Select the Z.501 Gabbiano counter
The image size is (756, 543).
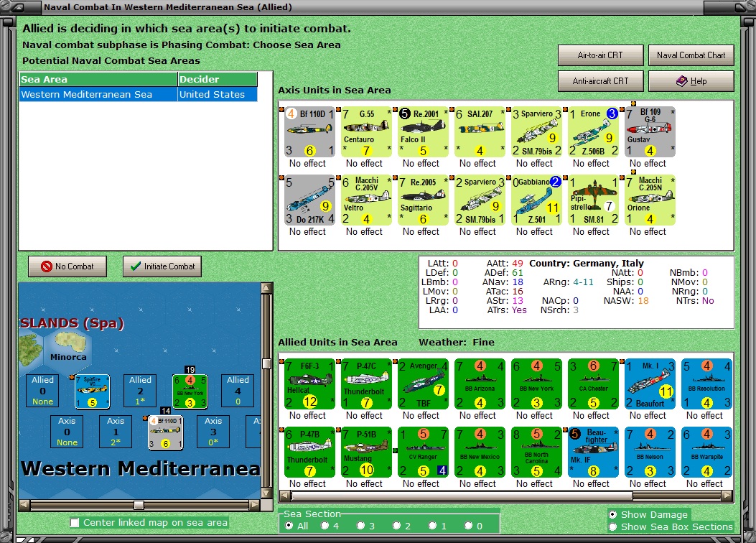coord(536,200)
